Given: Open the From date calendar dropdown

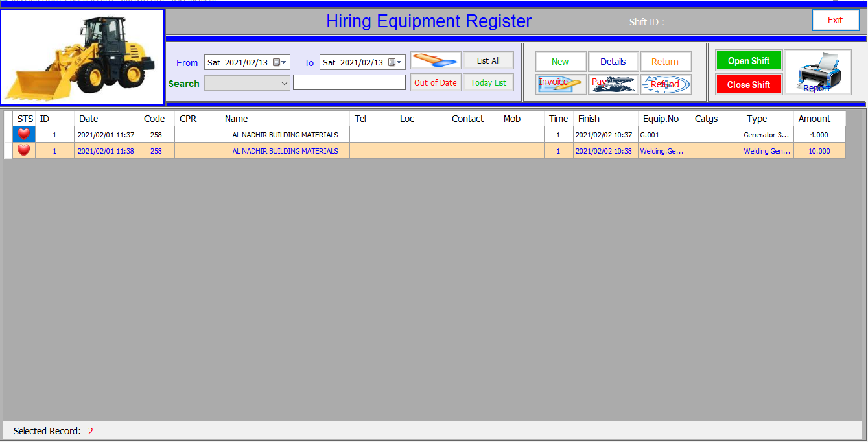Looking at the screenshot, I should [280, 62].
